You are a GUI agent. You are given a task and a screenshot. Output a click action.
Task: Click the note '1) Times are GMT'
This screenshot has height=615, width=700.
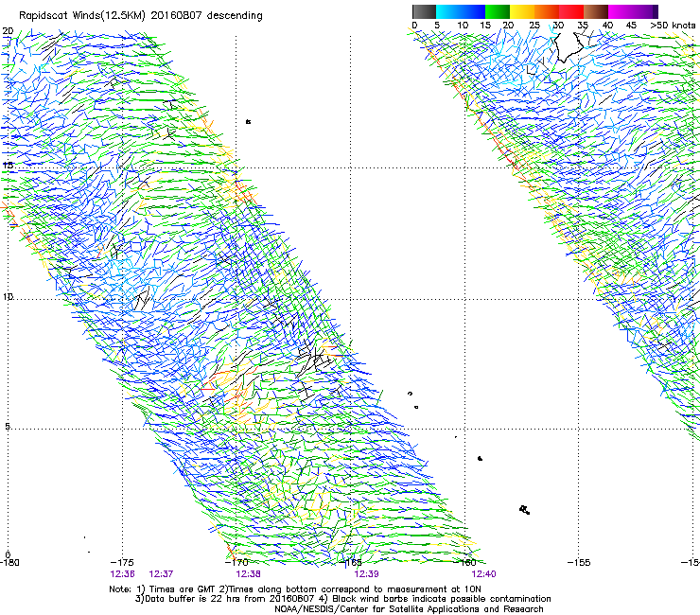177,589
